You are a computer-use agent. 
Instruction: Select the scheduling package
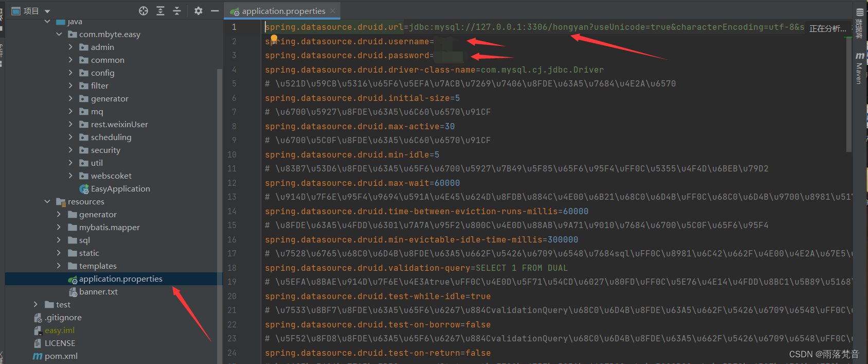[111, 137]
